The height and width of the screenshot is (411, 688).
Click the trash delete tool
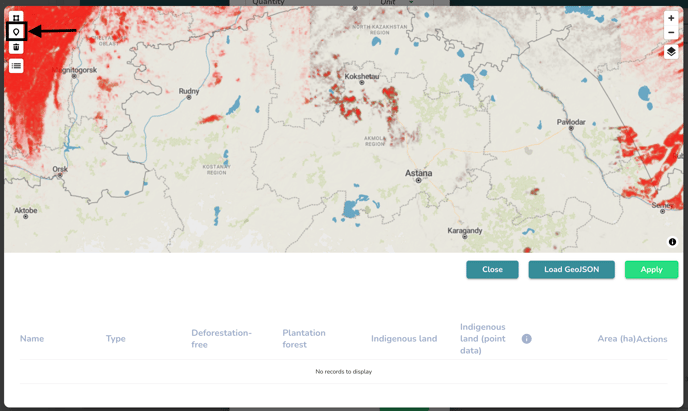[16, 47]
